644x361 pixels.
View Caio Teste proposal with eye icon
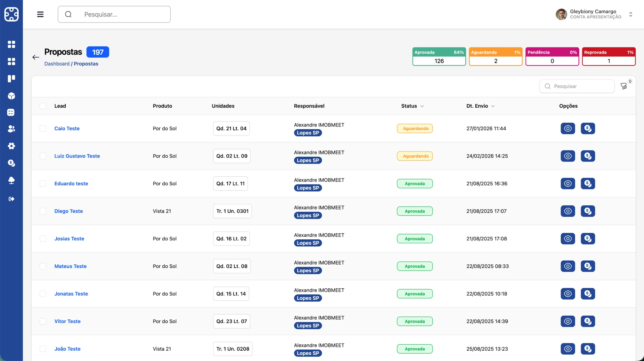click(x=568, y=128)
